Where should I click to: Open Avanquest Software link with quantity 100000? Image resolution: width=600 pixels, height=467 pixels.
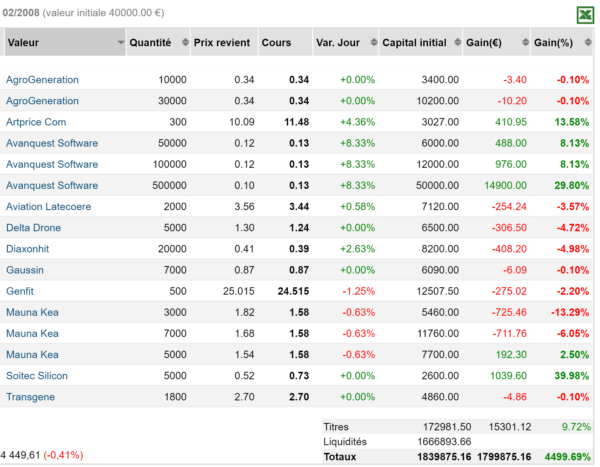pos(52,164)
